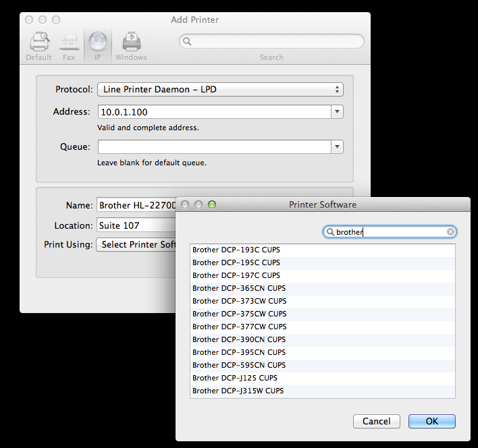Click the Add Printer window title

(195, 20)
